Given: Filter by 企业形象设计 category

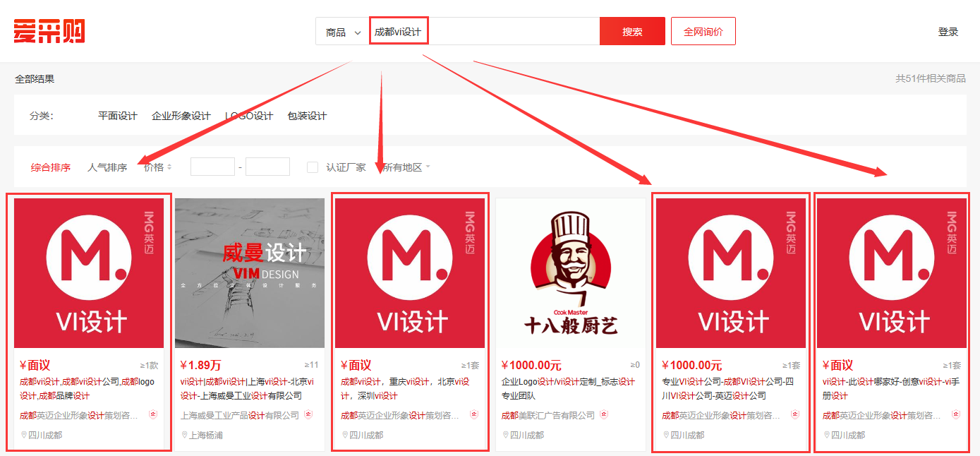Looking at the screenshot, I should (181, 116).
